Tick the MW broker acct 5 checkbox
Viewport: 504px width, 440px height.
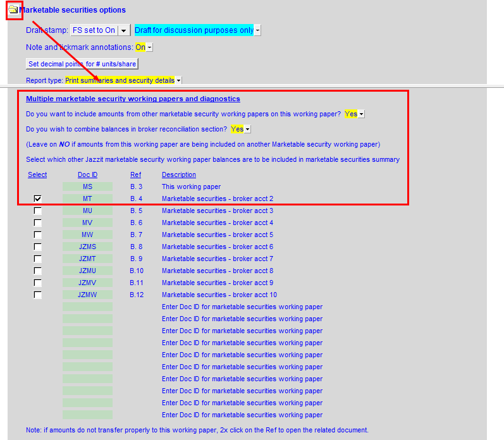[38, 235]
